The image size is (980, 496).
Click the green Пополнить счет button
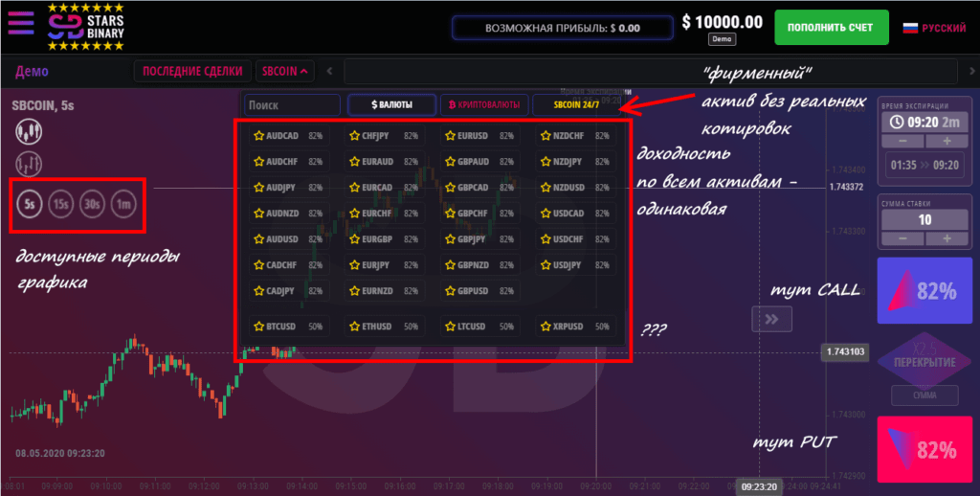[x=831, y=28]
